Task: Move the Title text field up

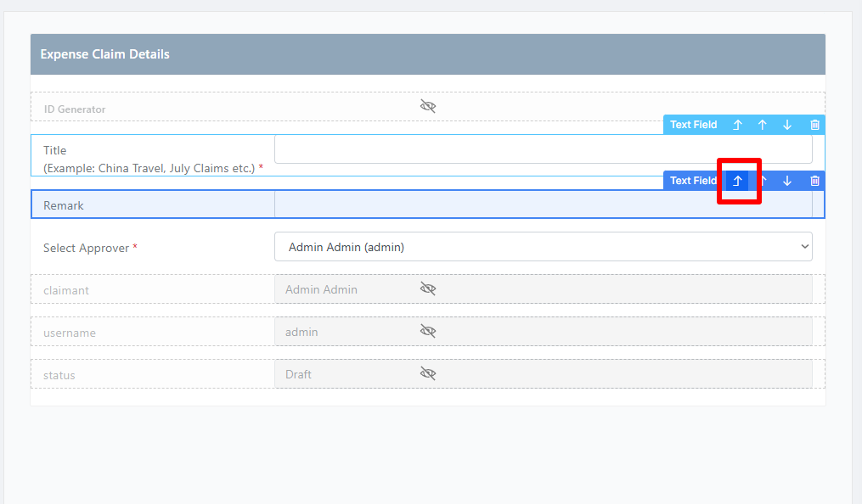Action: pos(762,125)
